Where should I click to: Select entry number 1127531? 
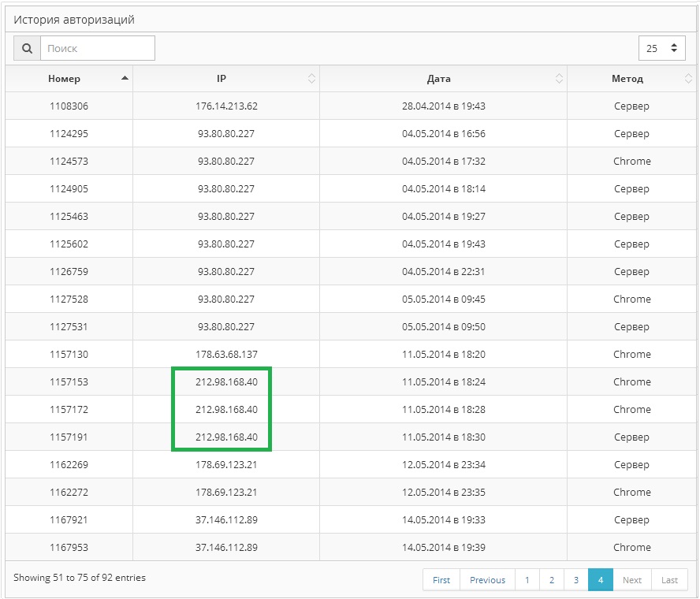(x=69, y=327)
